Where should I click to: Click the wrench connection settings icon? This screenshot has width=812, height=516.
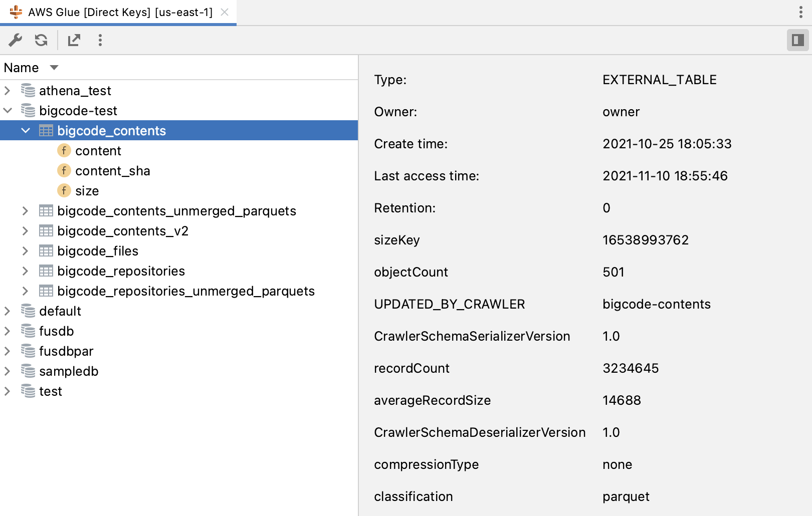[x=16, y=40]
